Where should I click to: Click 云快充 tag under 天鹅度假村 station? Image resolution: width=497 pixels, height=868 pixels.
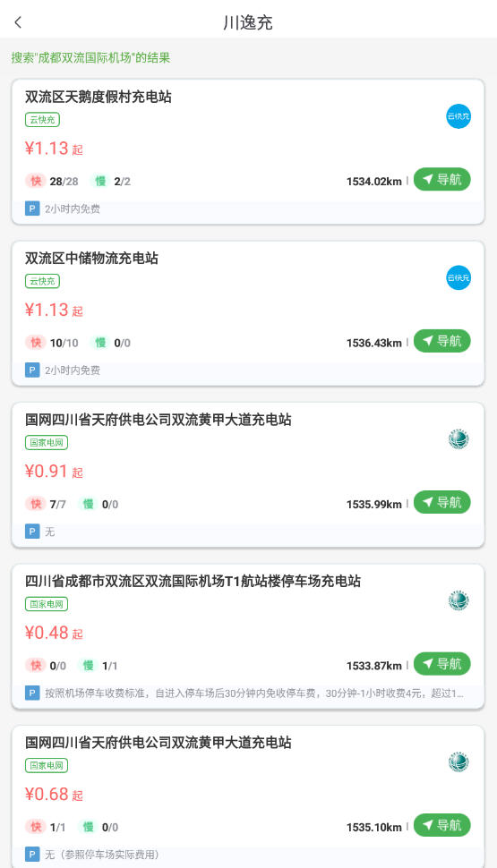42,120
